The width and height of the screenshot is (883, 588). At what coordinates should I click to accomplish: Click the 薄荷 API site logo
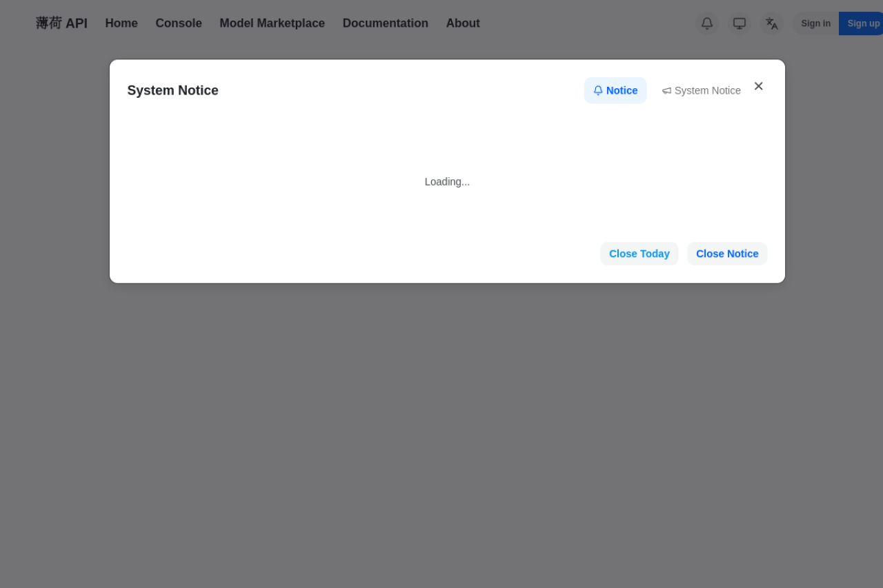(61, 23)
